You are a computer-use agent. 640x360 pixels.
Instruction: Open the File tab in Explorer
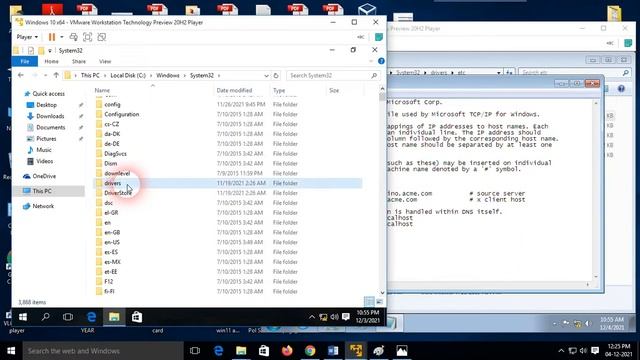coord(25,61)
